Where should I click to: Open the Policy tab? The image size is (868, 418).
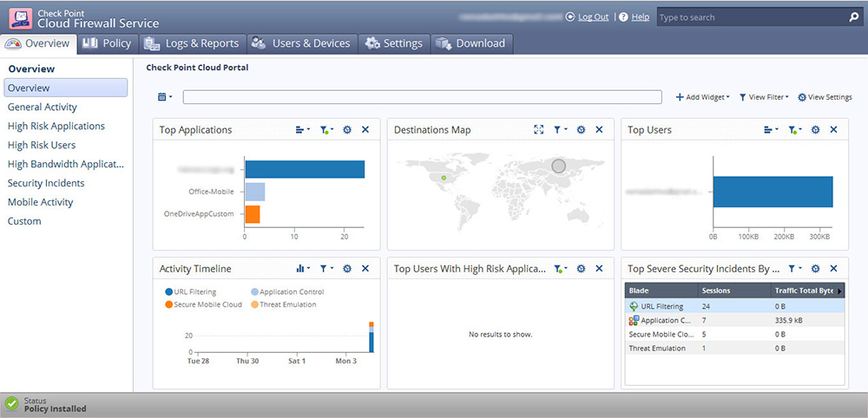106,43
